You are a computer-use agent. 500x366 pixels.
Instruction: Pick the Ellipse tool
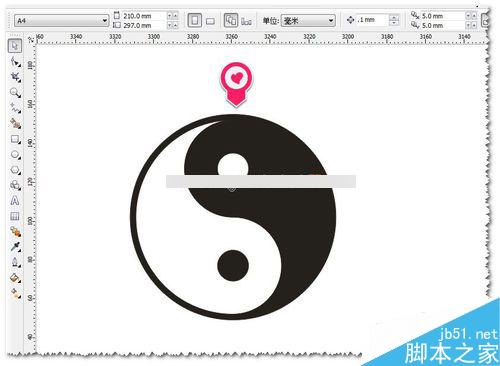(15, 154)
